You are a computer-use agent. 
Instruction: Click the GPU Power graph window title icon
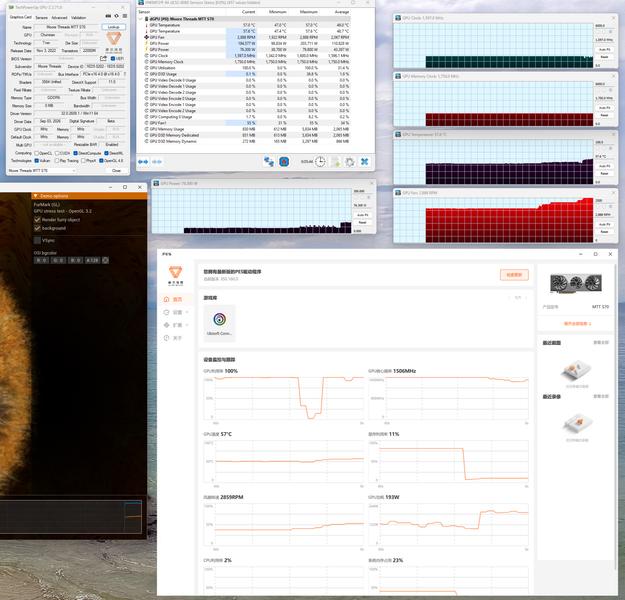[156, 183]
